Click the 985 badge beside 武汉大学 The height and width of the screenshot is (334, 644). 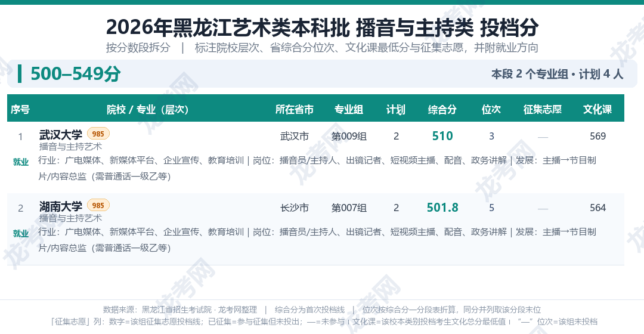click(x=98, y=134)
